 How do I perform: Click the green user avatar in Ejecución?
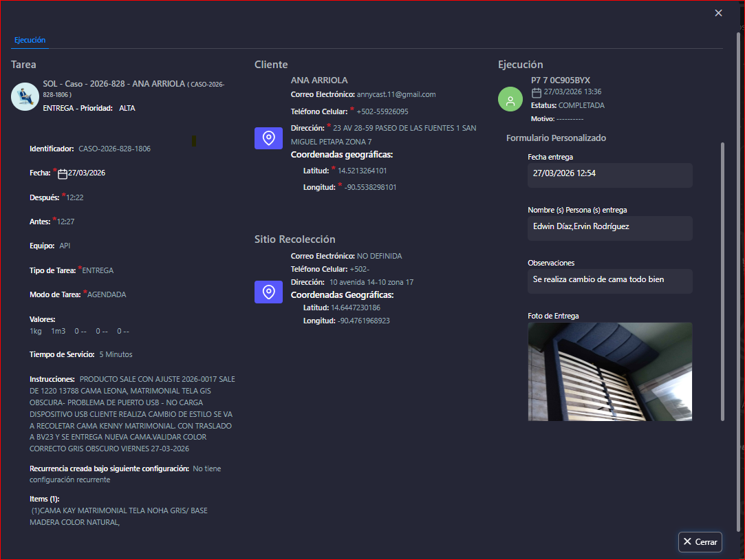(x=510, y=100)
